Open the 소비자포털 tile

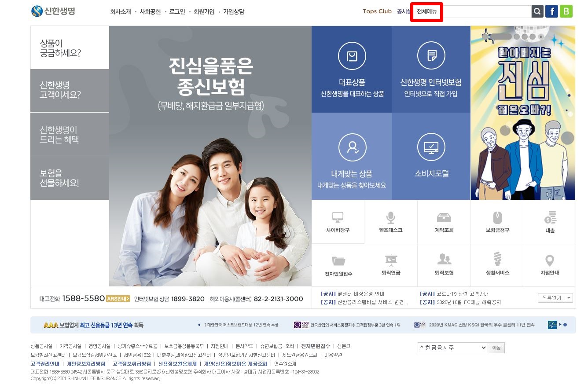pyautogui.click(x=431, y=157)
